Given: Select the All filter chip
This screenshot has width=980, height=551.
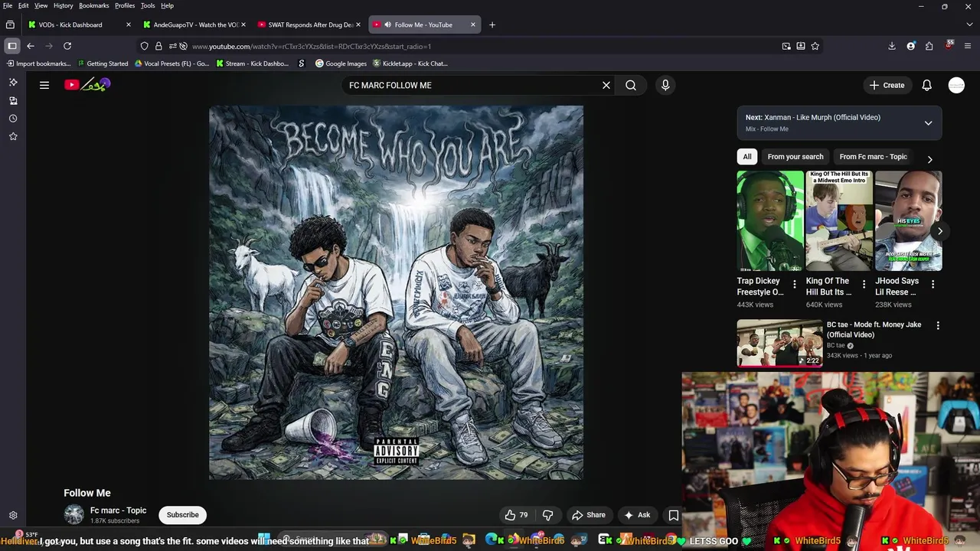Looking at the screenshot, I should pyautogui.click(x=747, y=157).
